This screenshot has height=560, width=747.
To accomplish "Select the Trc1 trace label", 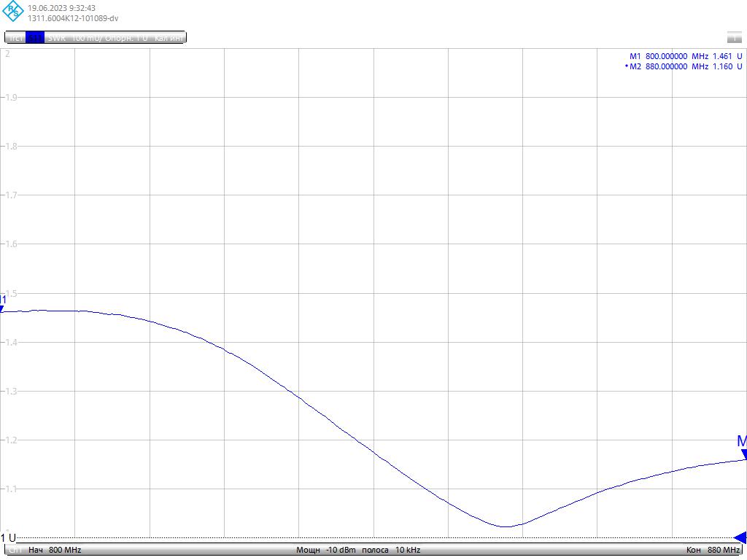I will (x=16, y=38).
